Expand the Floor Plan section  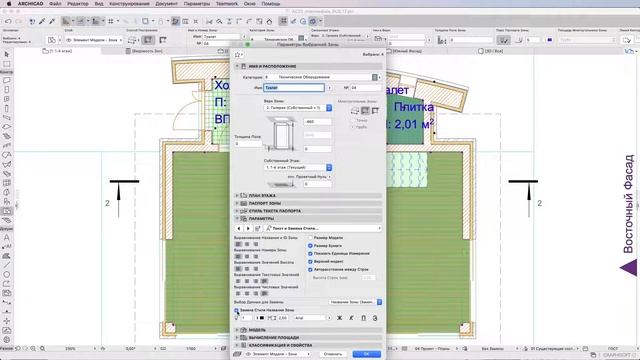(x=309, y=196)
